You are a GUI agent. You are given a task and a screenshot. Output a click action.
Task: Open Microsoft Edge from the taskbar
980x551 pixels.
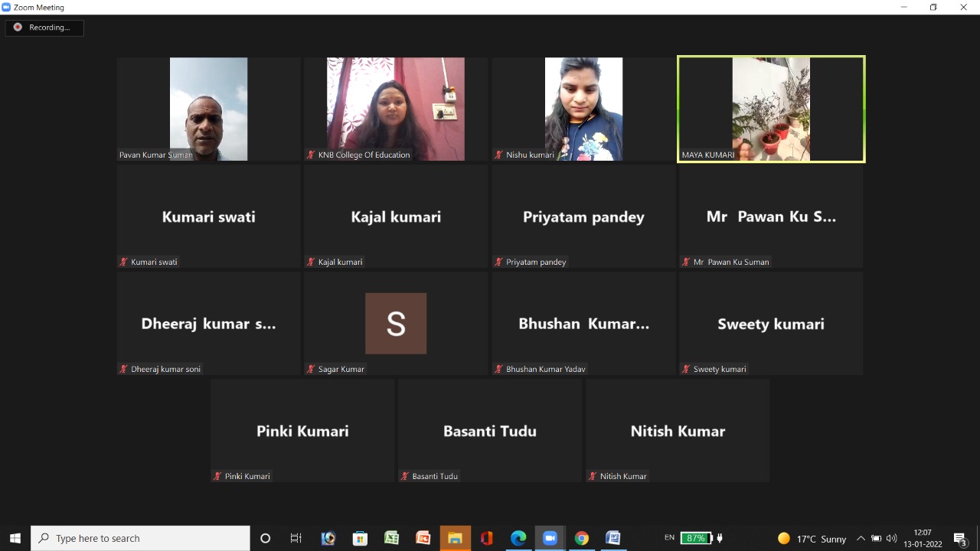point(518,538)
